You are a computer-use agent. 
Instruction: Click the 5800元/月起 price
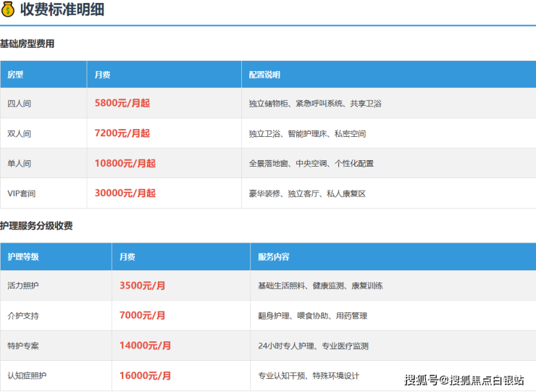click(x=122, y=104)
